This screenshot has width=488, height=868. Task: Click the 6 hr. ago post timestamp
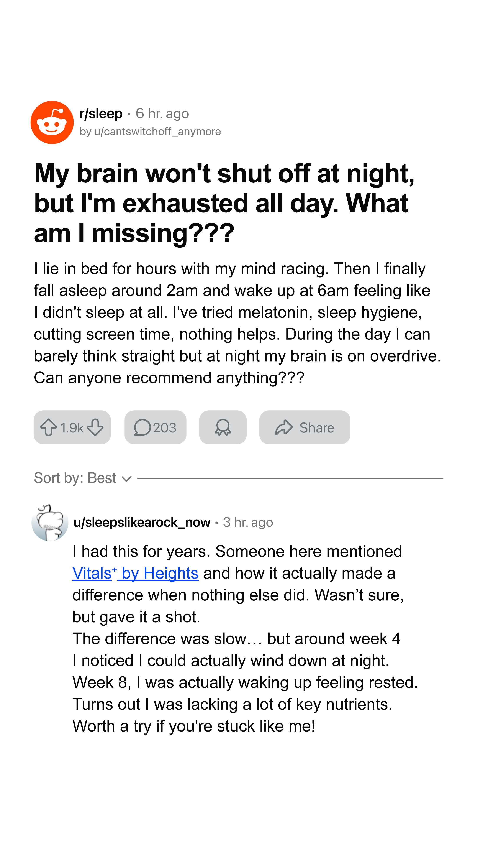(162, 113)
